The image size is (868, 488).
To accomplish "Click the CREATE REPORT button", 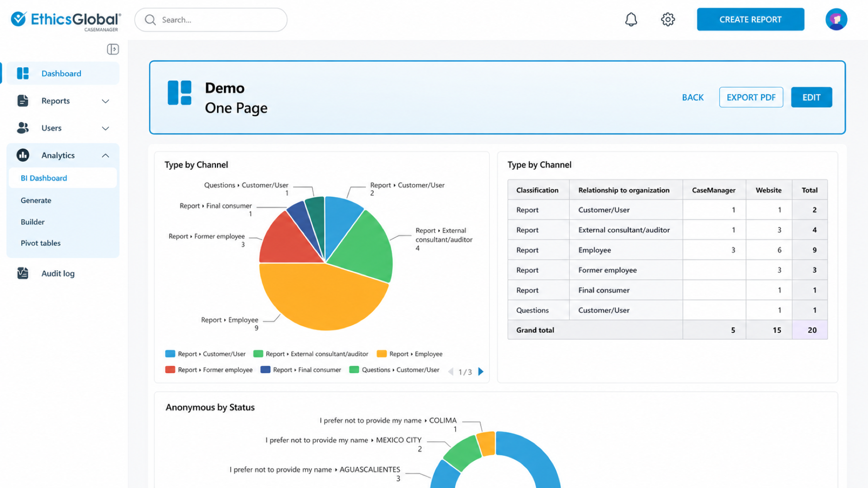I will pyautogui.click(x=750, y=19).
